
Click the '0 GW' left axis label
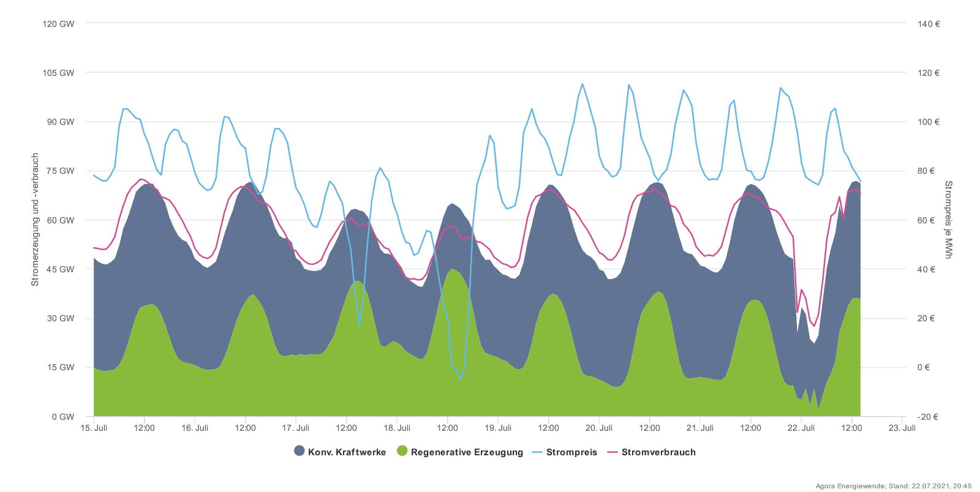63,417
